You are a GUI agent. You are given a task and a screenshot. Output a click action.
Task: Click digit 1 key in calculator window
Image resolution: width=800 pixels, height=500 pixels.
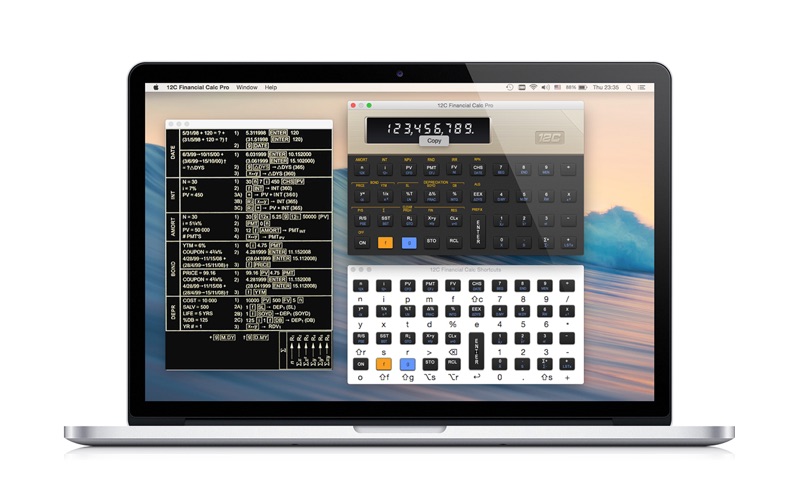501,220
